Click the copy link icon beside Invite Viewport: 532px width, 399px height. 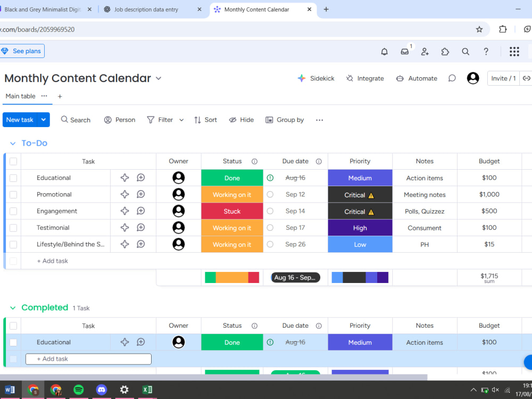(x=526, y=78)
